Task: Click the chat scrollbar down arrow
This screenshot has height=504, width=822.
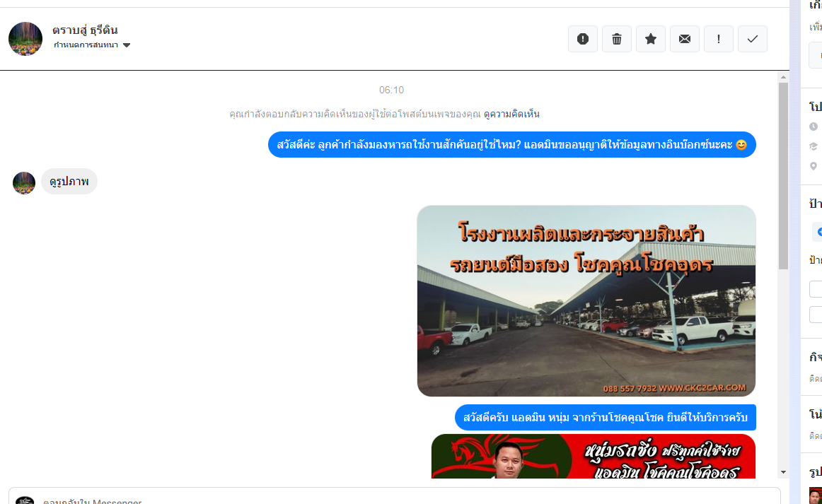Action: 783,472
